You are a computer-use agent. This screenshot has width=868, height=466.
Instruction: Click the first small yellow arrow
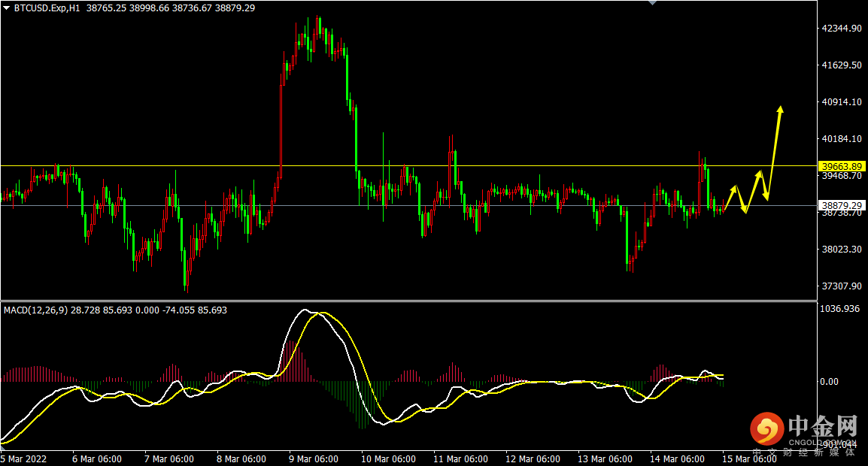(730, 198)
